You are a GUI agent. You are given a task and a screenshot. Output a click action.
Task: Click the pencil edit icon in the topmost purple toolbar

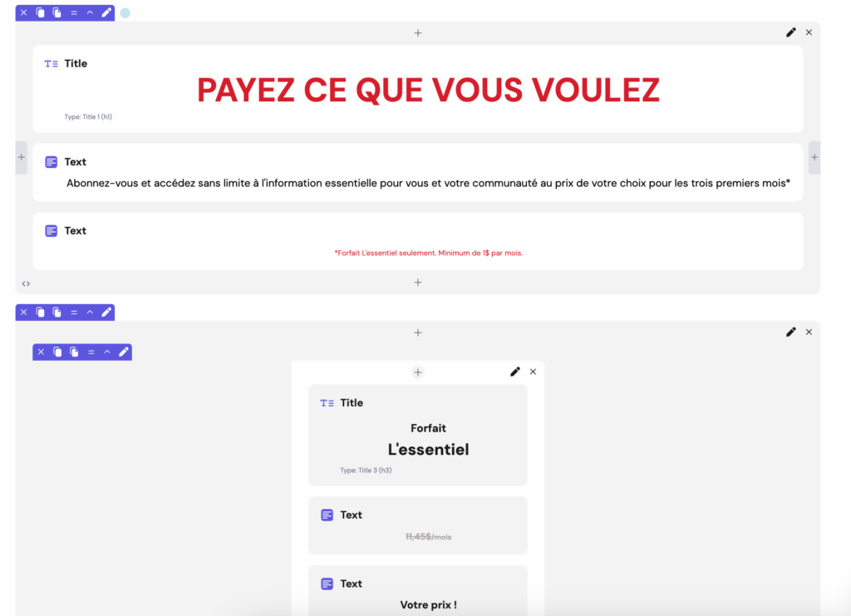click(x=106, y=12)
